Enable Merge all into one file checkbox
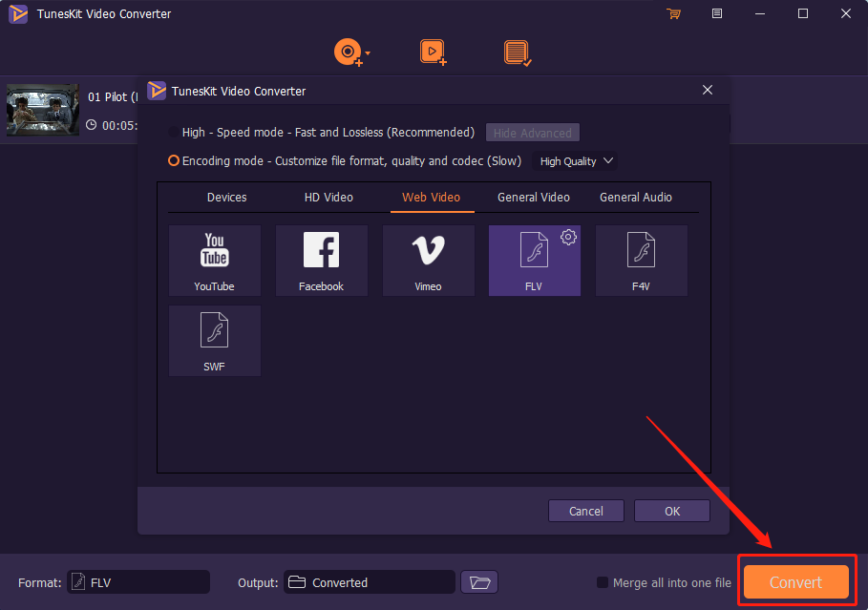This screenshot has height=610, width=868. [x=603, y=582]
